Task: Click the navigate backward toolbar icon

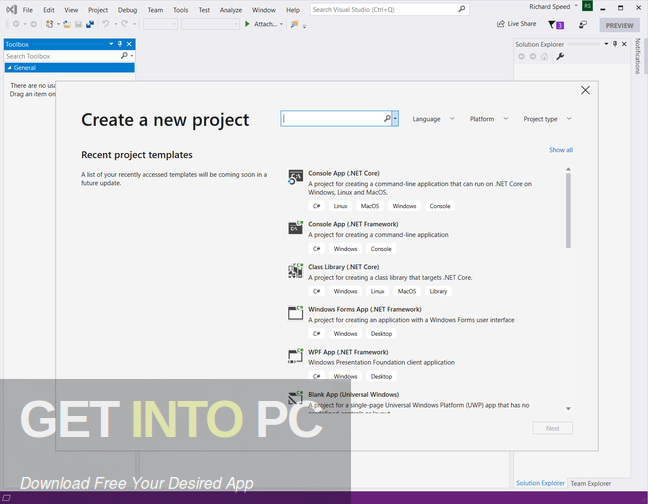Action: click(x=16, y=24)
